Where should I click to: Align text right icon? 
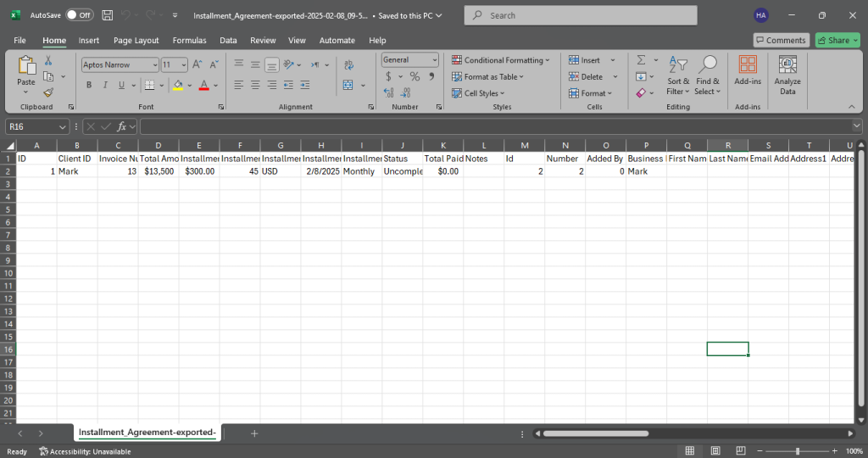point(272,85)
